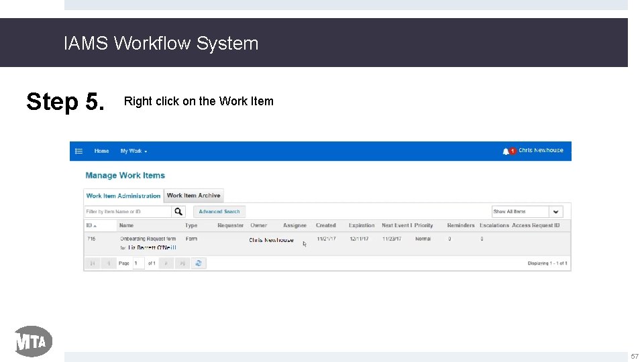Screen dimensions: 644x362
Task: Click the notification bell icon
Action: 506,152
